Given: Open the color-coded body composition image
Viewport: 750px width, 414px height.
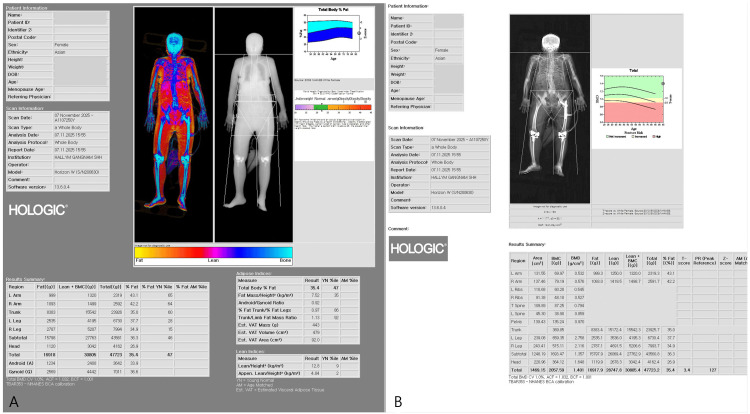Looking at the screenshot, I should [174, 124].
